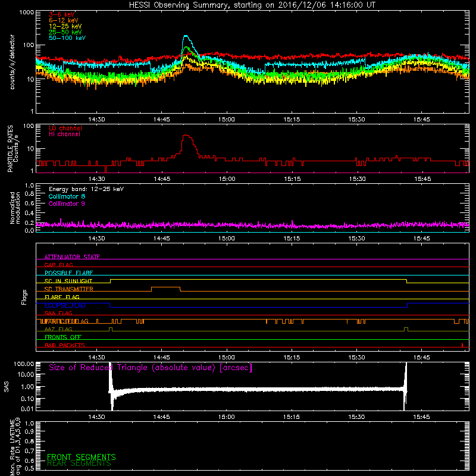The image size is (476, 476).
Task: Click the Normalized modulation axis label
Action: 15,208
